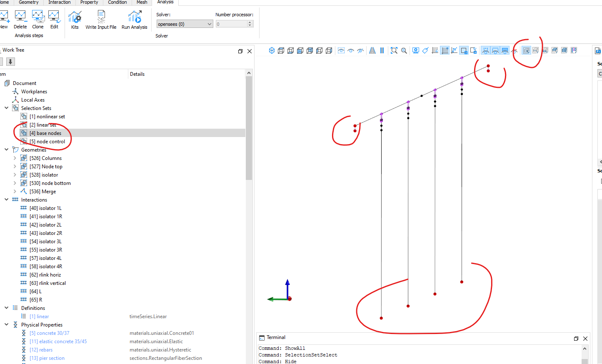Collapse the Selection Sets tree node
The height and width of the screenshot is (364, 602).
click(x=6, y=108)
